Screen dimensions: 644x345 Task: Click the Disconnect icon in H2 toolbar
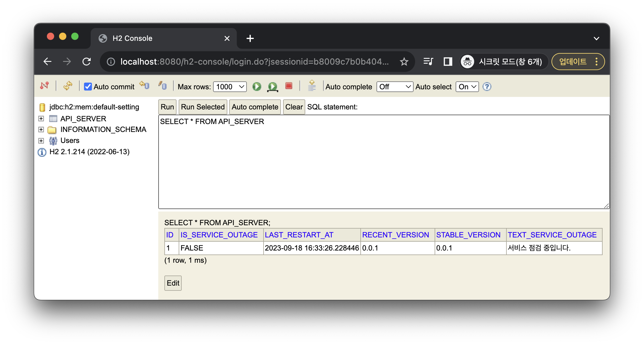click(44, 86)
